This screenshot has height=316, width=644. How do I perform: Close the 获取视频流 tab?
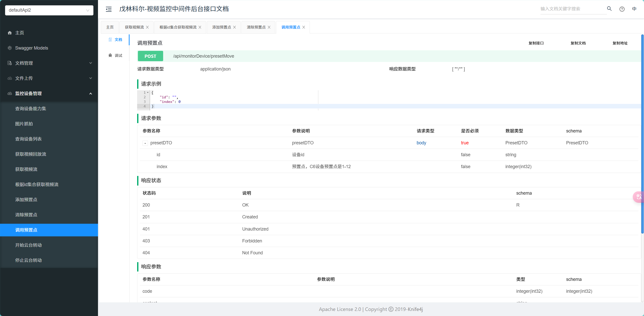[x=147, y=27]
